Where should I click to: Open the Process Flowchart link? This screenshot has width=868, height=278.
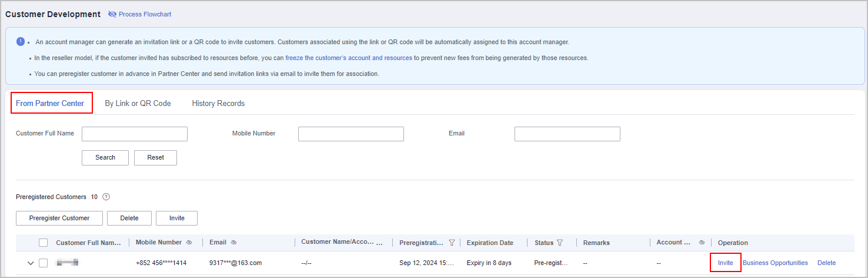click(x=145, y=14)
